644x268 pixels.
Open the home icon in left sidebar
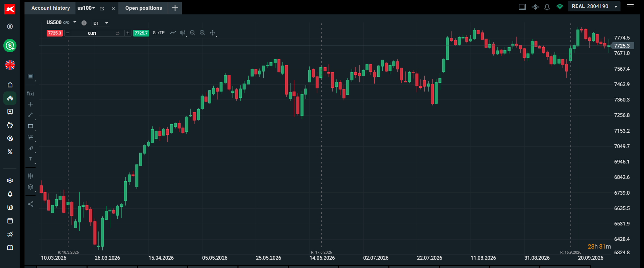pos(10,85)
